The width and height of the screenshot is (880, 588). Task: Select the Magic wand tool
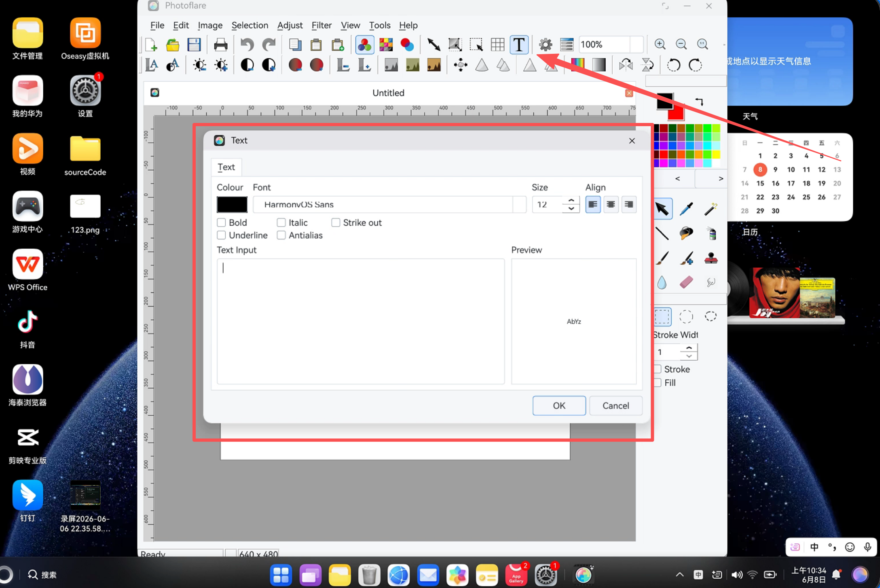pyautogui.click(x=711, y=209)
